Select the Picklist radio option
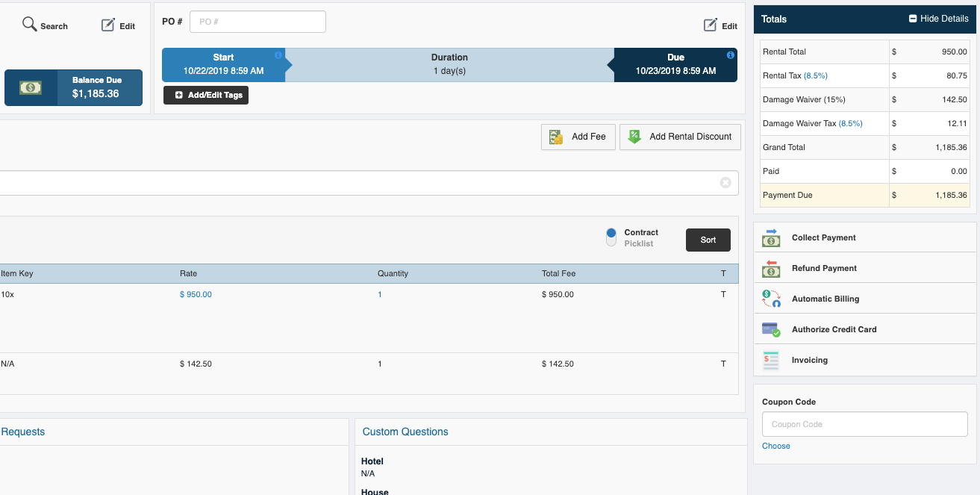The image size is (980, 495). pyautogui.click(x=611, y=242)
